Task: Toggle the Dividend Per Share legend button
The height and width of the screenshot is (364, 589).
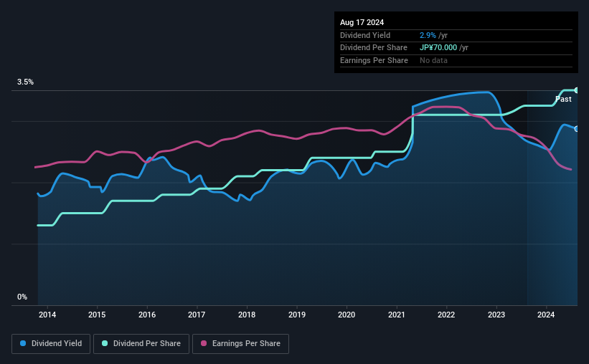Action: [141, 344]
